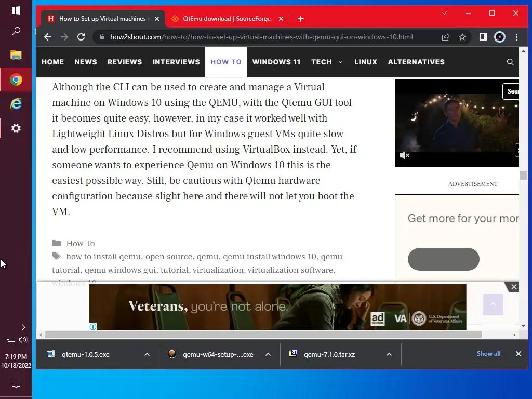Click the scroll right arrow of horizontal scrollbar

(x=515, y=335)
